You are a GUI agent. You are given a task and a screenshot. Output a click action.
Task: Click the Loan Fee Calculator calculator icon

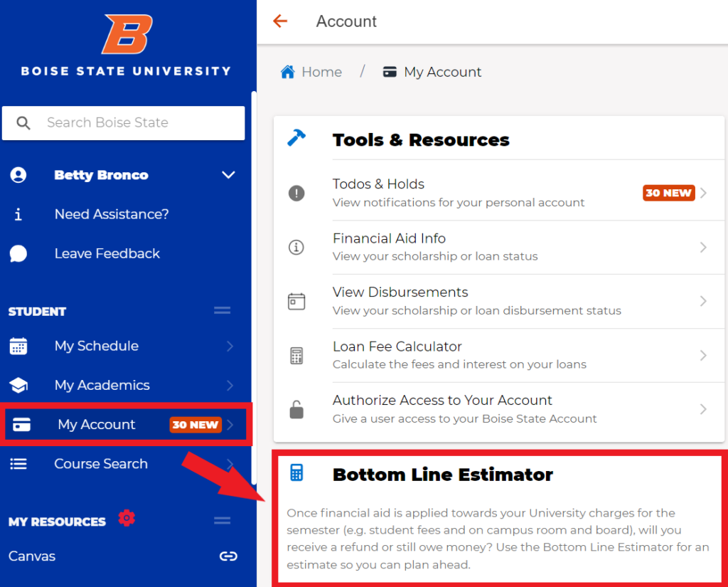(x=296, y=356)
